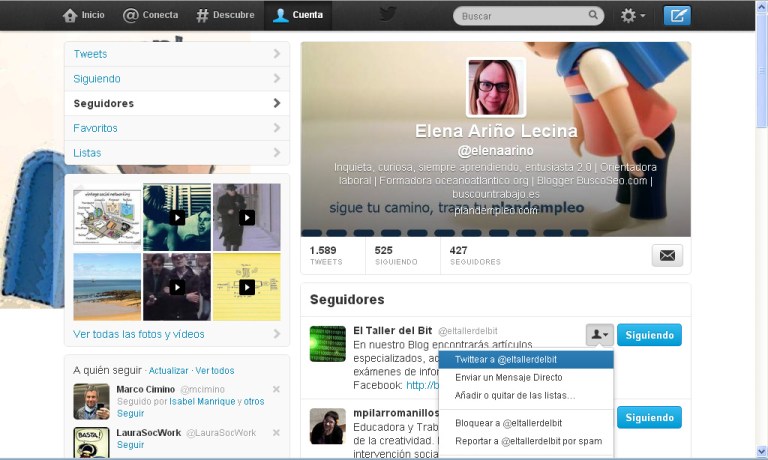Viewport: 768px width, 460px height.
Task: Click the chevron beside Favoritos
Action: [x=277, y=128]
